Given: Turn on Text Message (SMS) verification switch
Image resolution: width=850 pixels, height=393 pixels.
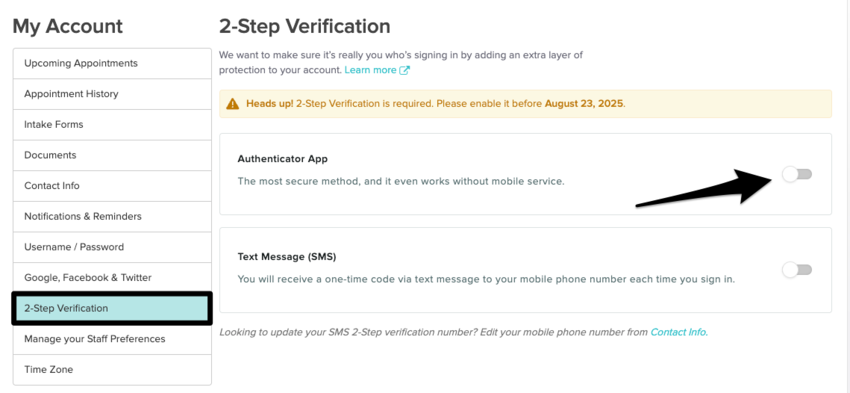Looking at the screenshot, I should [797, 269].
